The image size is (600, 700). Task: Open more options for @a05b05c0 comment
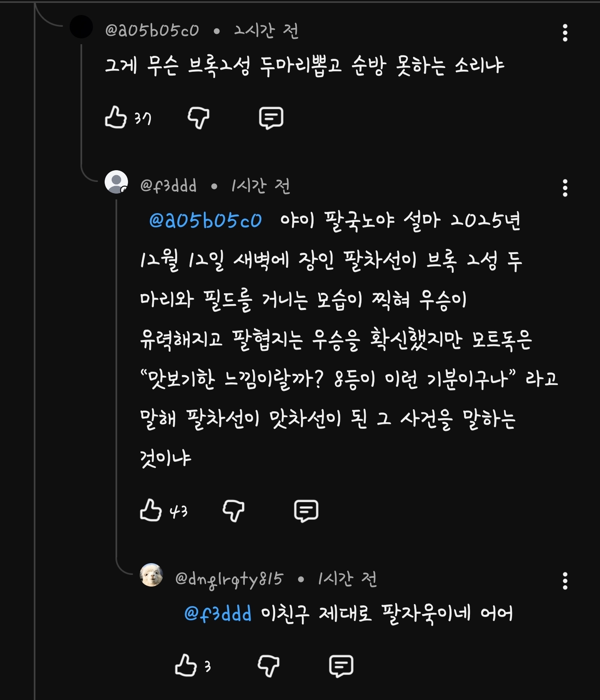[565, 33]
